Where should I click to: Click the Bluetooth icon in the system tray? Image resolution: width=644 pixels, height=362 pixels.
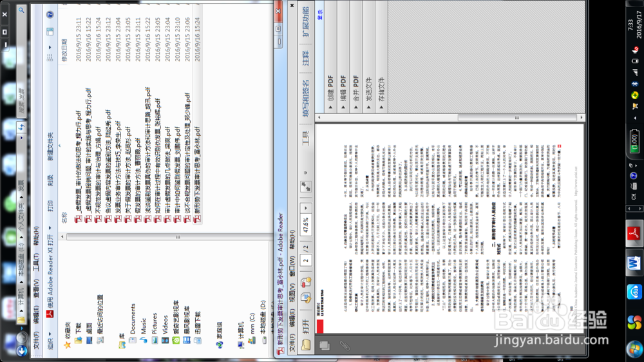tap(634, 84)
